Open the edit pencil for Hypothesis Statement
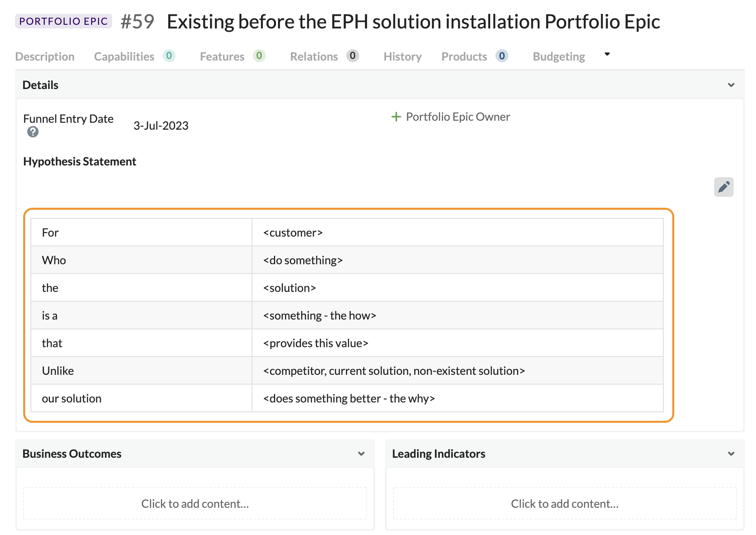This screenshot has width=756, height=535. [x=724, y=187]
